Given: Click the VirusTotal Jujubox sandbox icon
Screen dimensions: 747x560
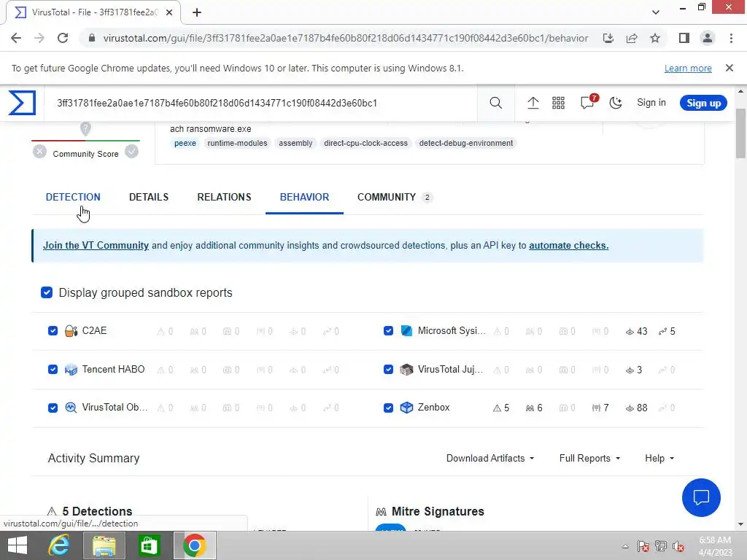Looking at the screenshot, I should [x=406, y=370].
